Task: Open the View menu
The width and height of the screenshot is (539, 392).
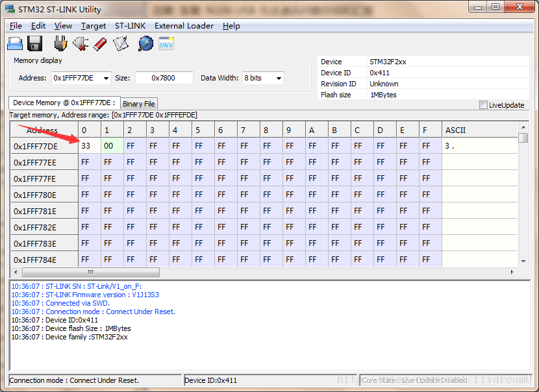Action: coord(63,26)
